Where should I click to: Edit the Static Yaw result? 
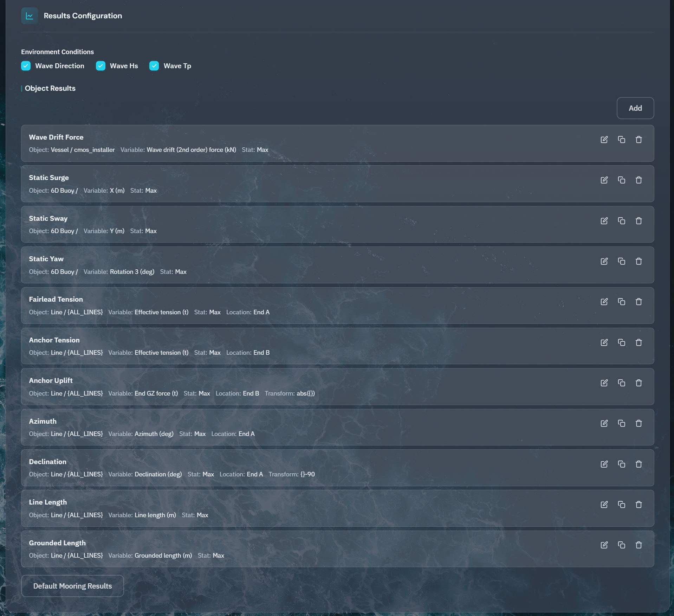604,261
